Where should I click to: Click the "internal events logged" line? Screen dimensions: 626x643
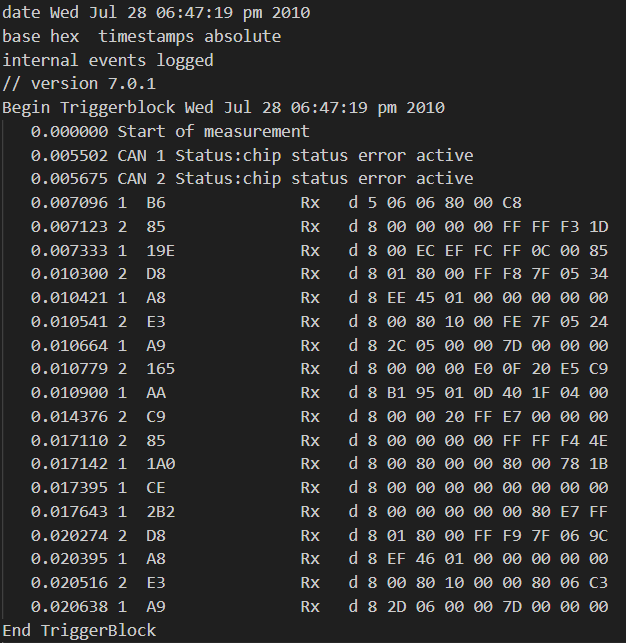pos(107,60)
